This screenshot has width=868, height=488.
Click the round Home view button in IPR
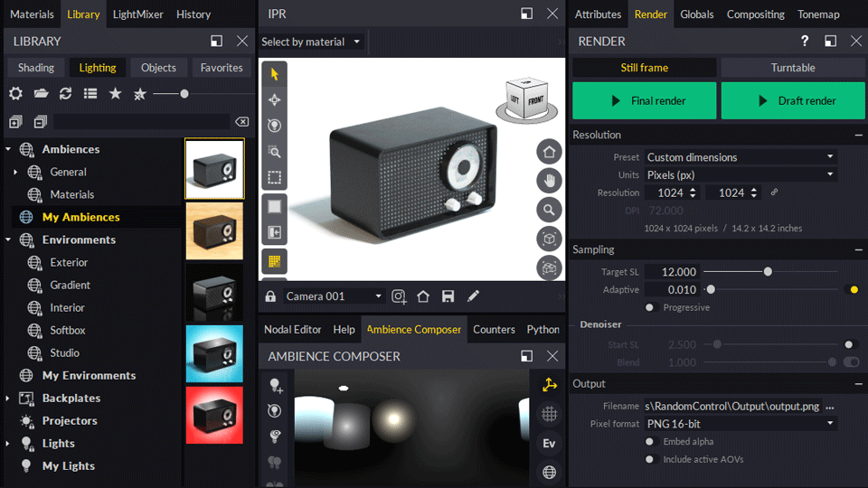coord(549,152)
